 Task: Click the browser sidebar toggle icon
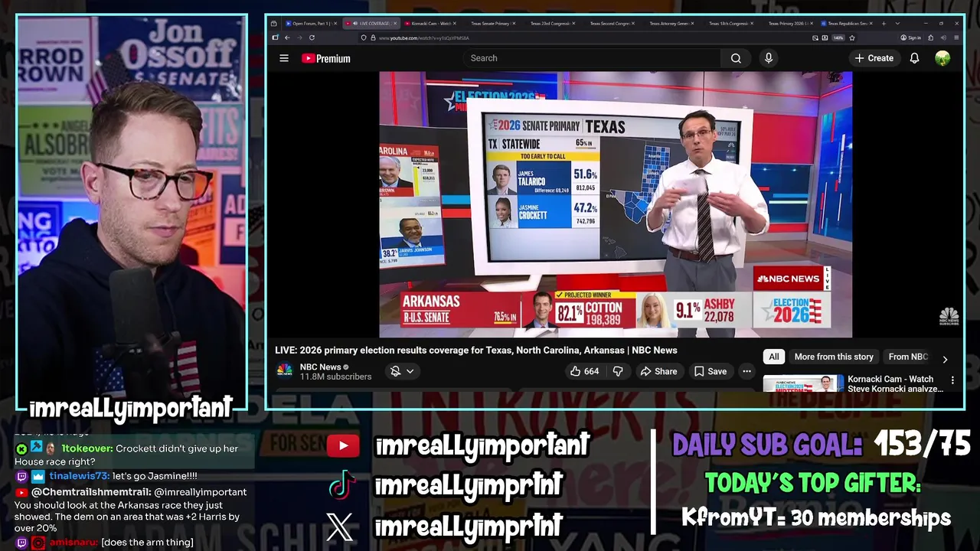coord(275,37)
